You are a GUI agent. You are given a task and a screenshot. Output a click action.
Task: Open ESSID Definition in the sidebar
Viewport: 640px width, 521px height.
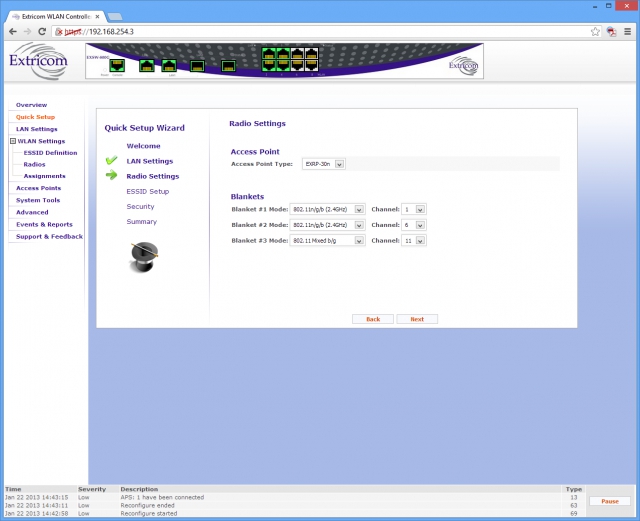(50, 153)
